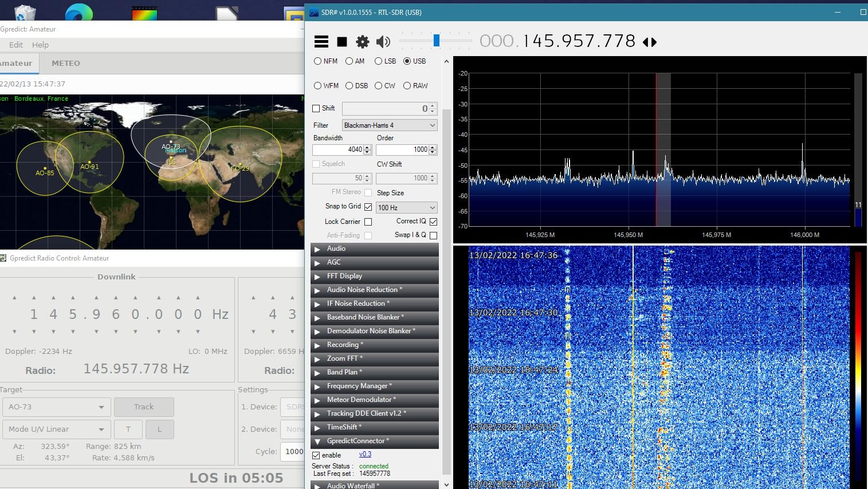Expand the Meteor Demodulator panel

375,400
